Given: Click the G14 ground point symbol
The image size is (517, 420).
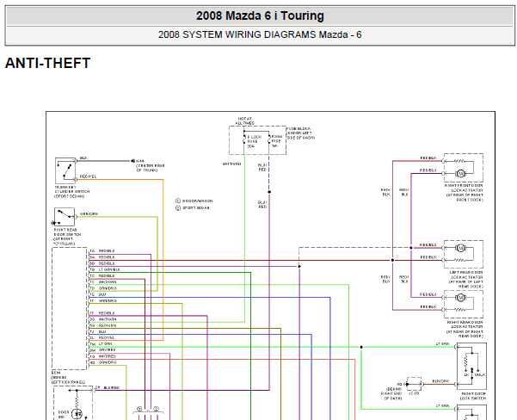Looking at the screenshot, I should [x=132, y=161].
